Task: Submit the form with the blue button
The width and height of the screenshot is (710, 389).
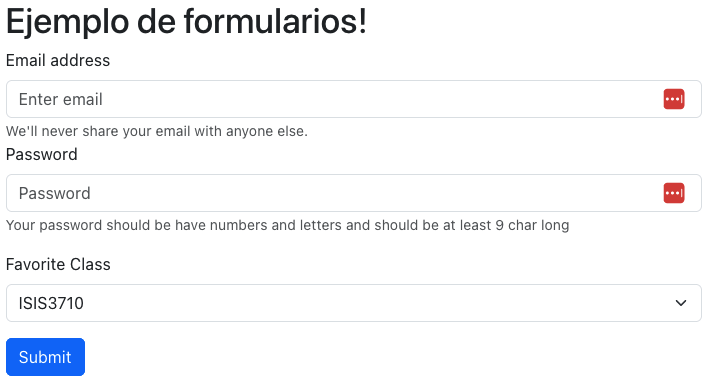Action: coord(45,357)
